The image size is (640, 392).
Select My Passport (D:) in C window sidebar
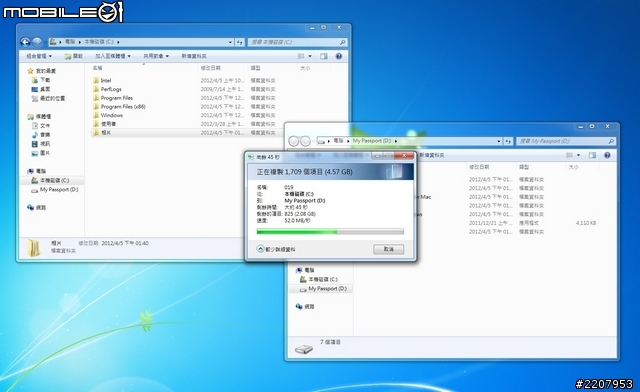pyautogui.click(x=55, y=190)
